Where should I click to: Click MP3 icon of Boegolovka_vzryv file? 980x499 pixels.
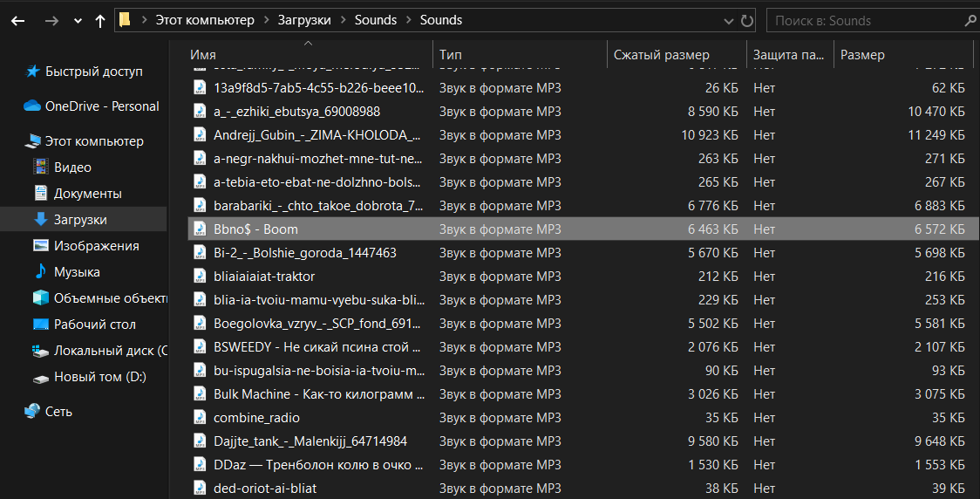coord(200,324)
